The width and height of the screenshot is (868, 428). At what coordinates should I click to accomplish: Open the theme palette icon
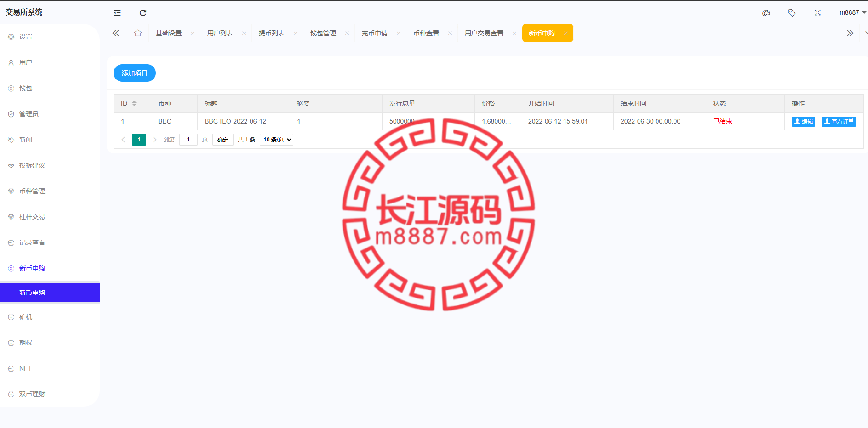pyautogui.click(x=766, y=13)
